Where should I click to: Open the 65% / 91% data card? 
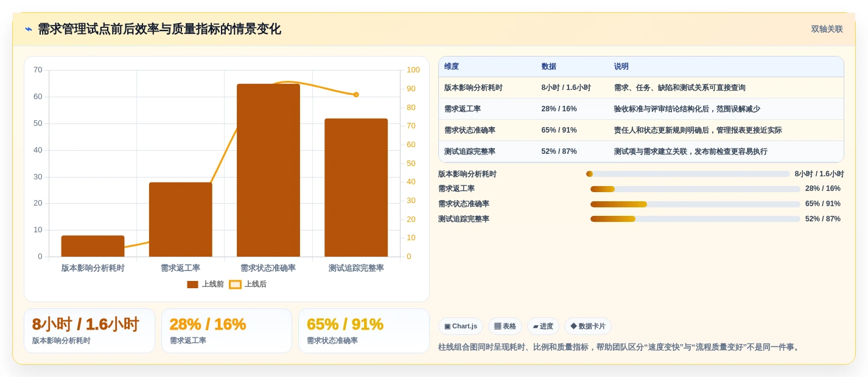tap(364, 331)
